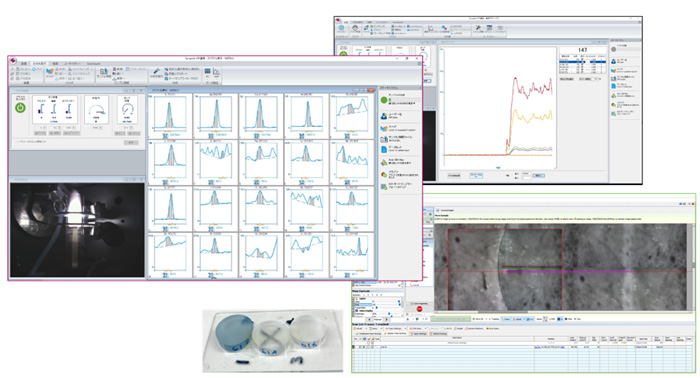
Task: Click the green sample status circle icon
Action: (384, 100)
